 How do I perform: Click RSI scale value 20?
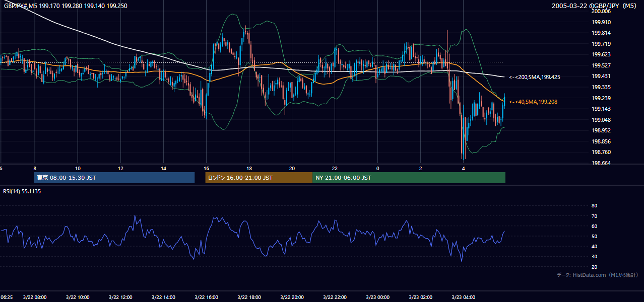coord(594,267)
